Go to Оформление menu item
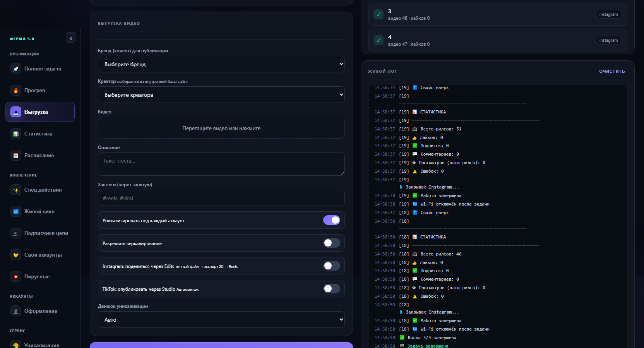 [40, 311]
